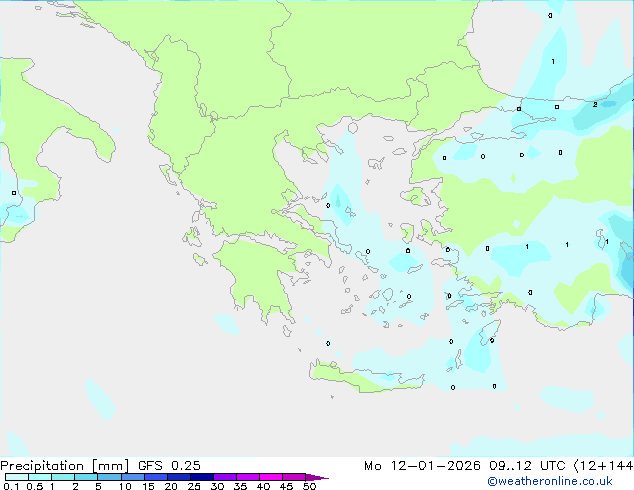The height and width of the screenshot is (490, 634).
Task: Click the "15" legend scale label
Action: coord(148,486)
